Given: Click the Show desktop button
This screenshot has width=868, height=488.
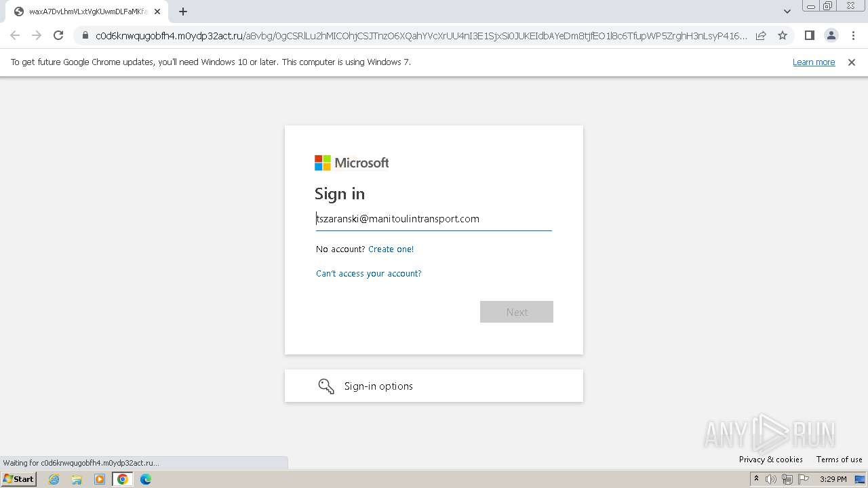Looking at the screenshot, I should click(x=861, y=479).
